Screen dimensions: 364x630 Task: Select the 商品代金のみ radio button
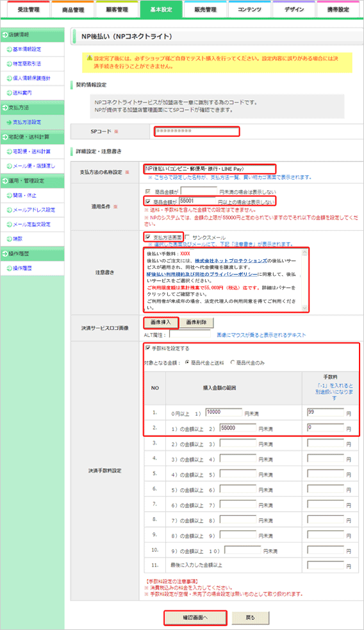[x=233, y=362]
